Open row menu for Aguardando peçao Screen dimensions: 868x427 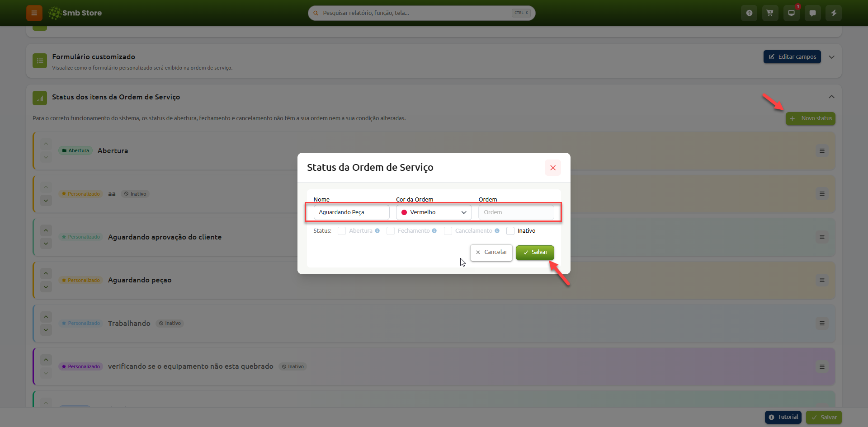click(822, 280)
